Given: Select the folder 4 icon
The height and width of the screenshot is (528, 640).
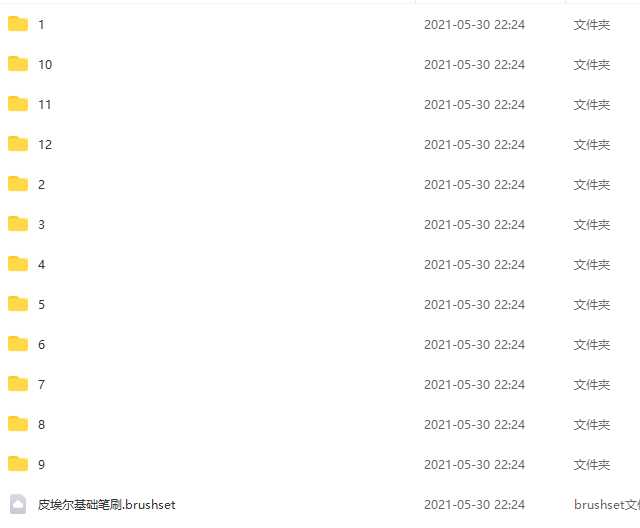Looking at the screenshot, I should pyautogui.click(x=18, y=264).
